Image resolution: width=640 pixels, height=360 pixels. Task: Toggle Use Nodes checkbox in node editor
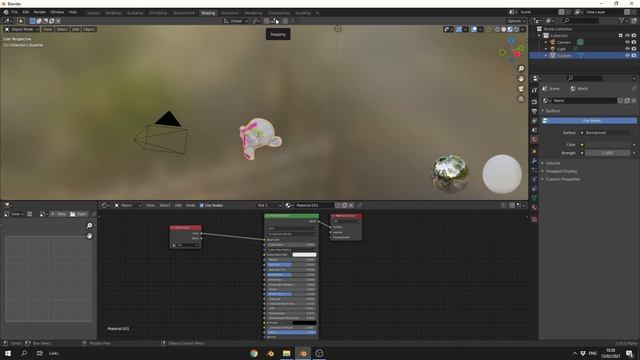click(x=202, y=205)
